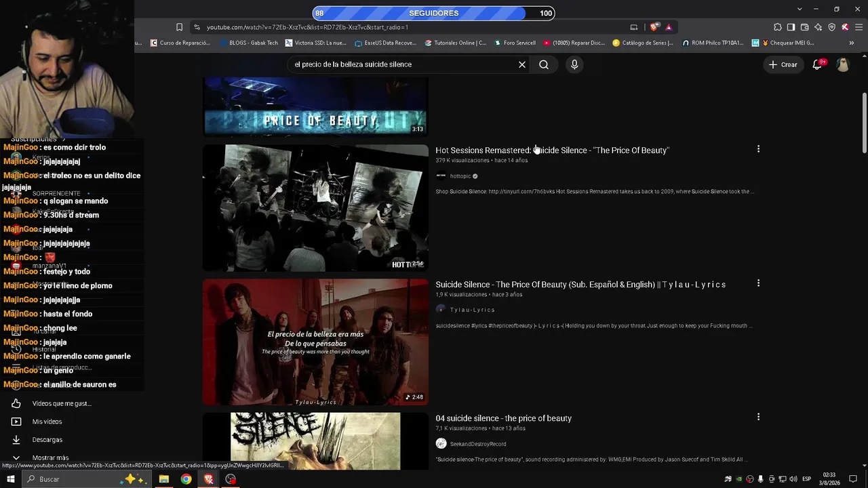
Task: Click the browser address bar URL
Action: click(307, 27)
